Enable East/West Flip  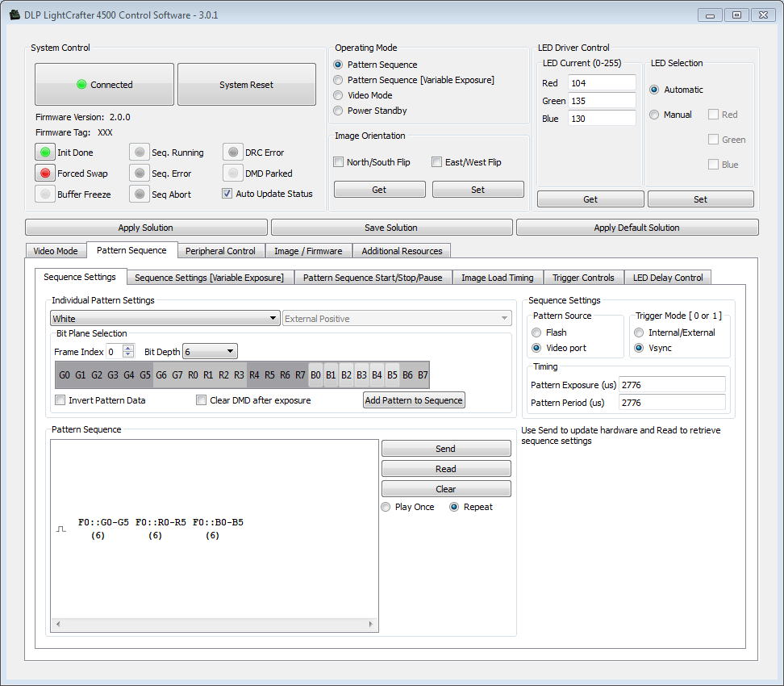click(x=437, y=161)
